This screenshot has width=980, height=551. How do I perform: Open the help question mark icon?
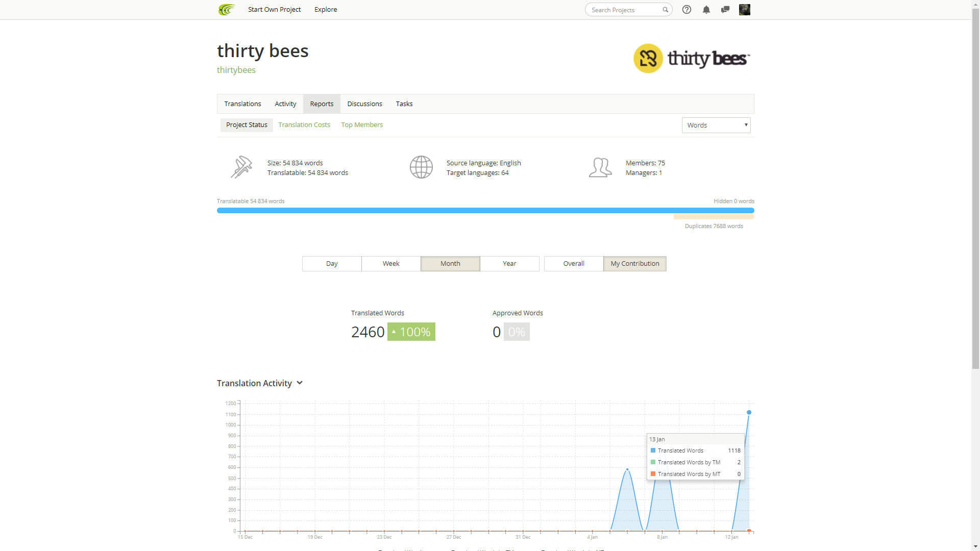point(687,10)
